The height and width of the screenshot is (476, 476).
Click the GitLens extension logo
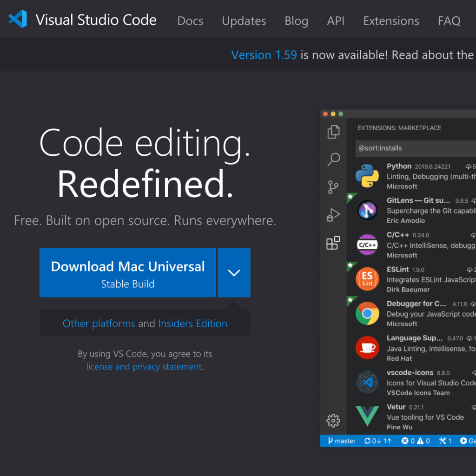[x=367, y=210]
